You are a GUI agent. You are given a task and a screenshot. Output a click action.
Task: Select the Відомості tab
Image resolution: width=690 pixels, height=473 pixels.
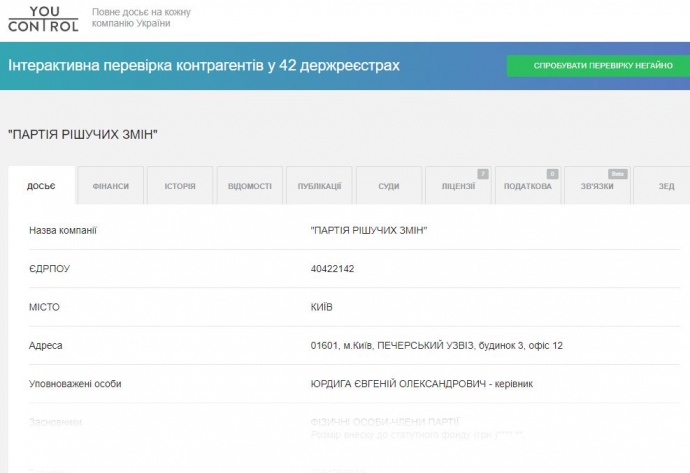249,187
